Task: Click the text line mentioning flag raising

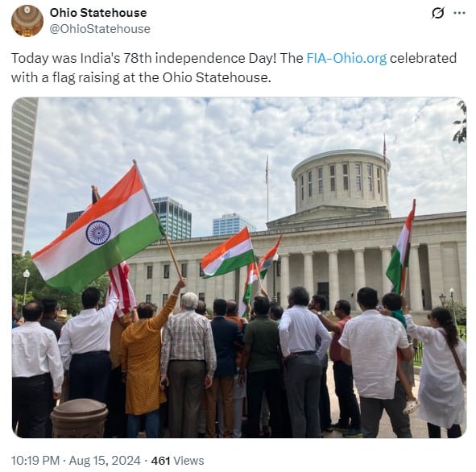Action: click(141, 77)
